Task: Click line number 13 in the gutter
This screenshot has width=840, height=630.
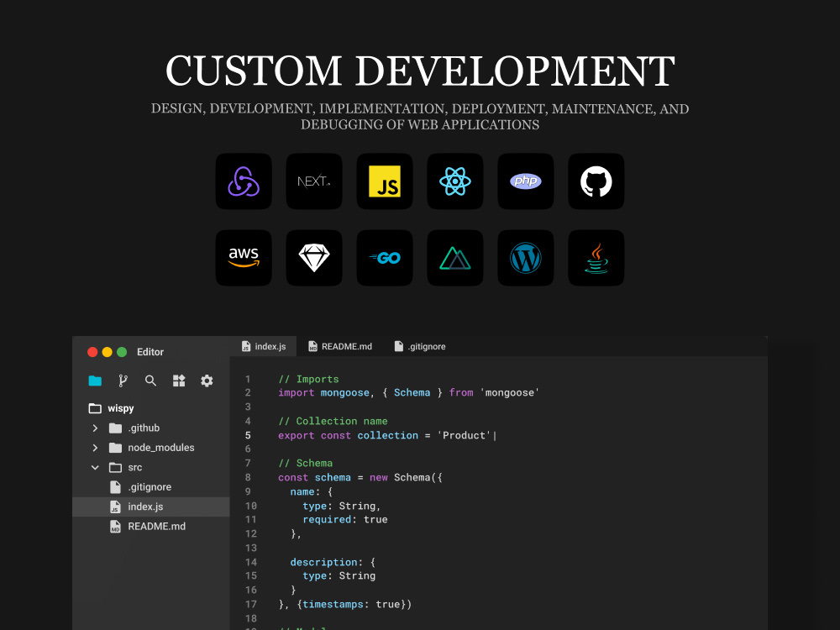Action: (250, 548)
